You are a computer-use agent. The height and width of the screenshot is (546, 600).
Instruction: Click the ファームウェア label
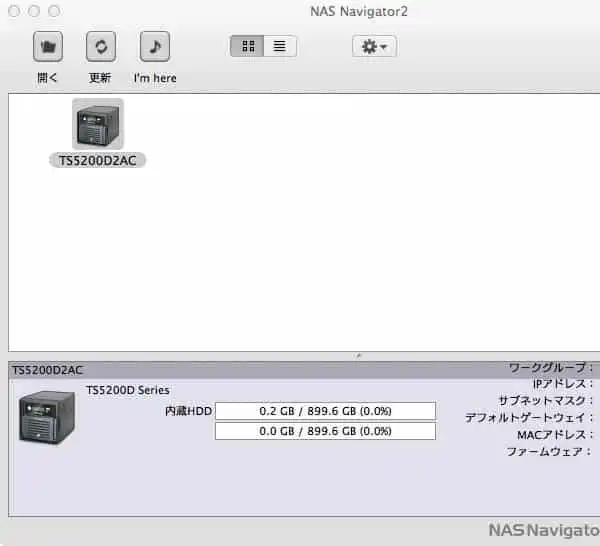point(549,451)
